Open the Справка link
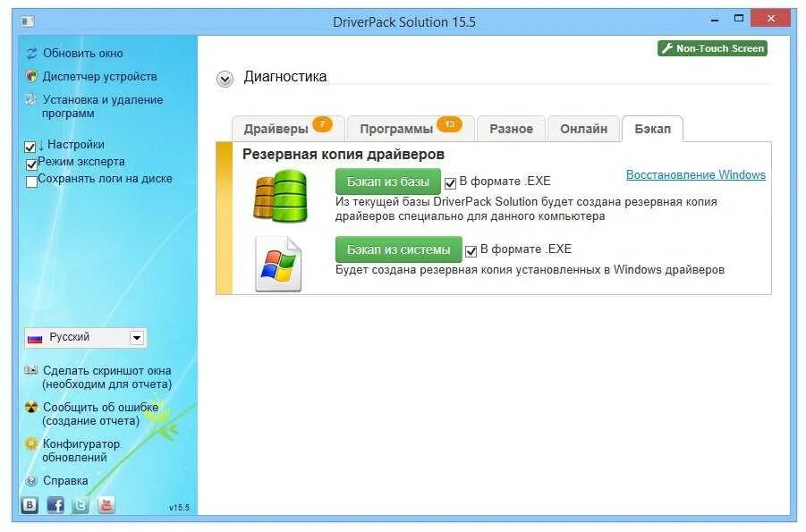The height and width of the screenshot is (532, 806). tap(65, 481)
